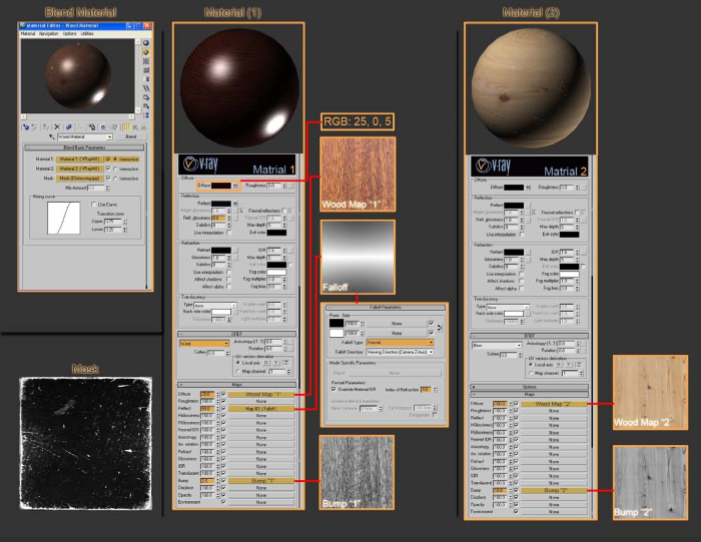Viewport: 701px width, 542px height.
Task: Click Wood Map "2" diffuse map button
Action: [x=553, y=404]
